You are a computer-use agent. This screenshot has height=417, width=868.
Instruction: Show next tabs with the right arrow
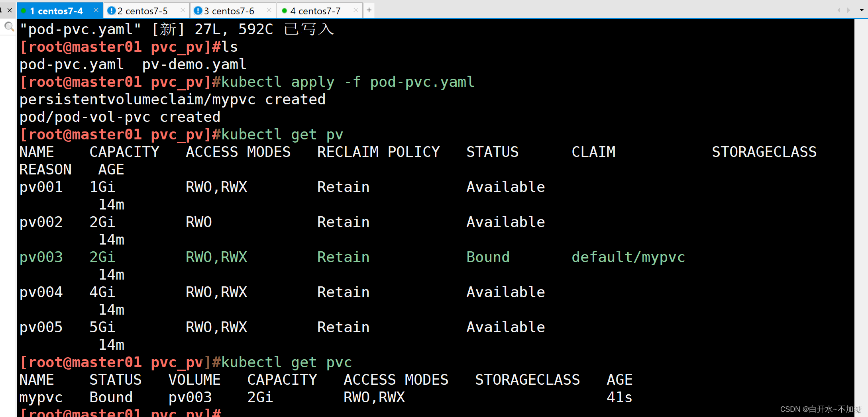pos(848,10)
